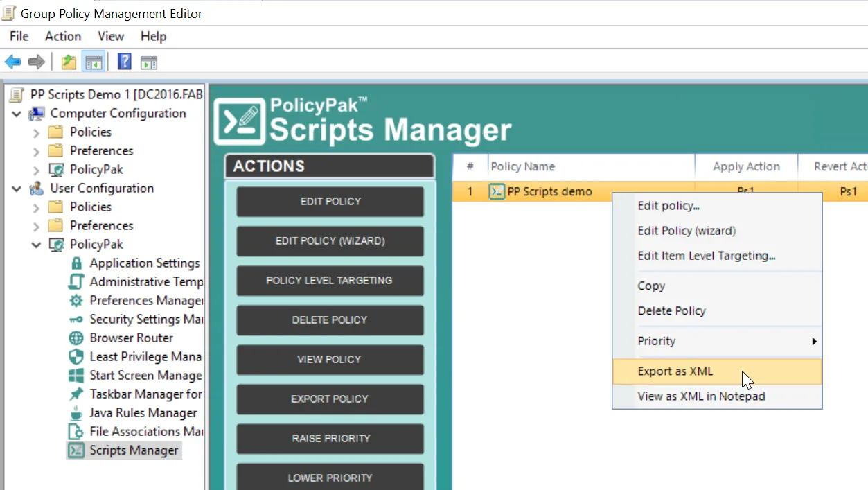Collapse the User Configuration node

click(x=17, y=189)
